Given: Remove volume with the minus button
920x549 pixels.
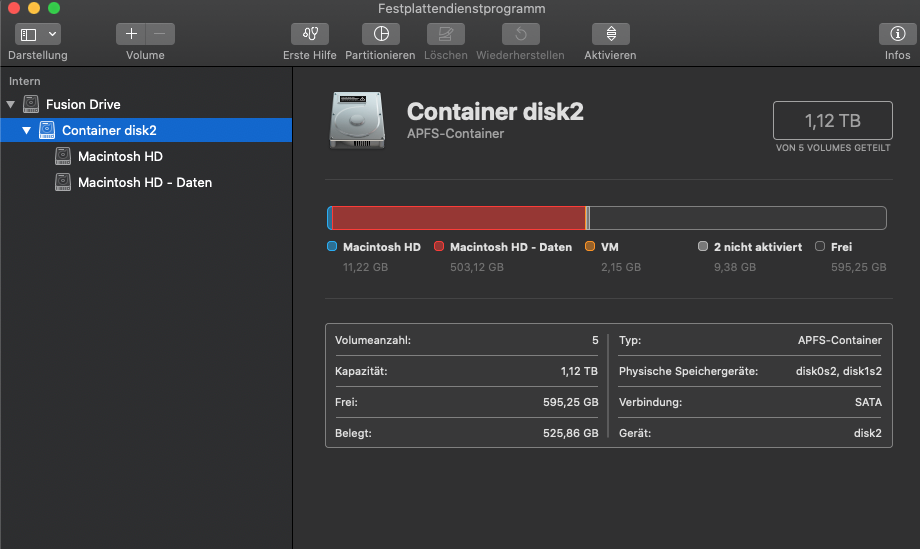Looking at the screenshot, I should pyautogui.click(x=160, y=34).
